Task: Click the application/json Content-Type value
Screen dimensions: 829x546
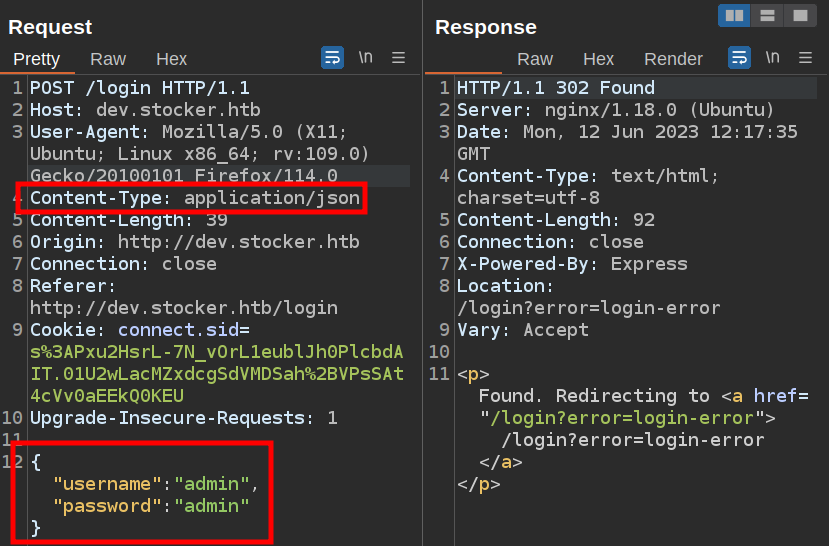Action: (x=271, y=198)
